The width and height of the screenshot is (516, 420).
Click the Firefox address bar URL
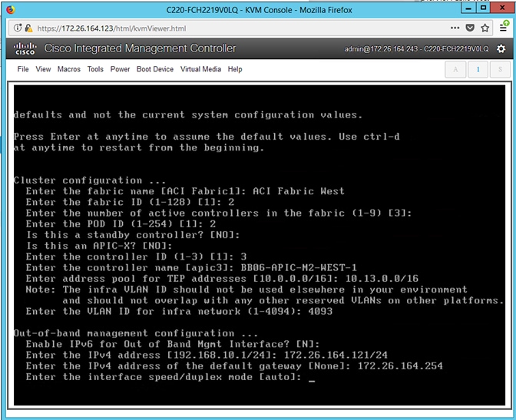pos(111,28)
